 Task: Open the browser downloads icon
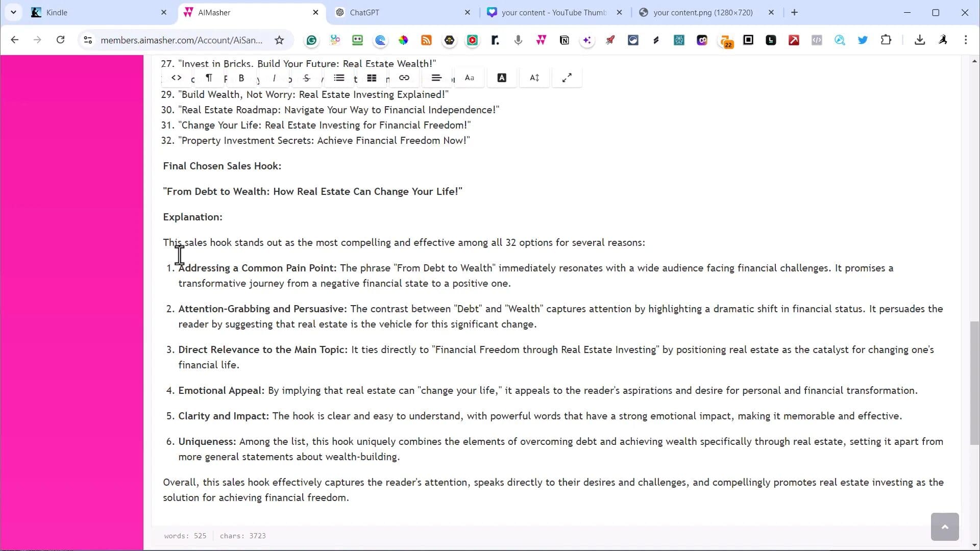point(920,40)
